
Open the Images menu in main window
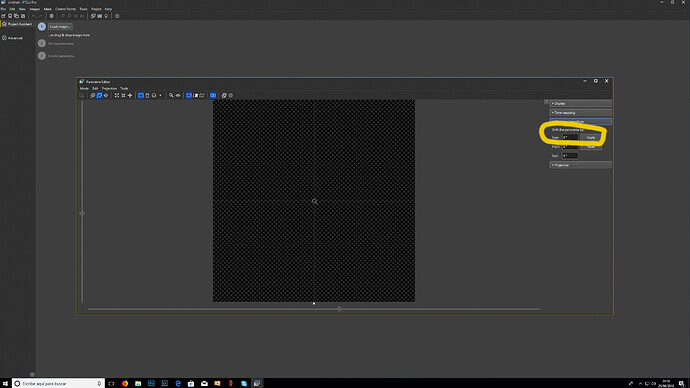(x=34, y=9)
